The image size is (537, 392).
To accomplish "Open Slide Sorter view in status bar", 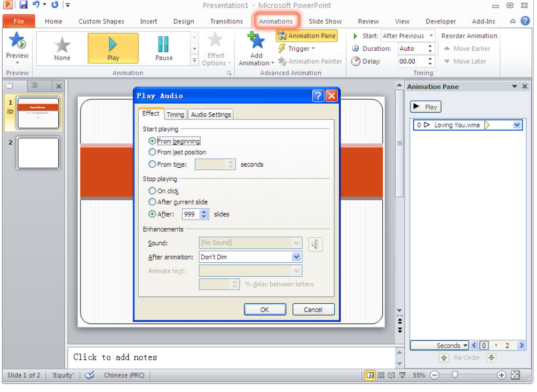I will 381,375.
